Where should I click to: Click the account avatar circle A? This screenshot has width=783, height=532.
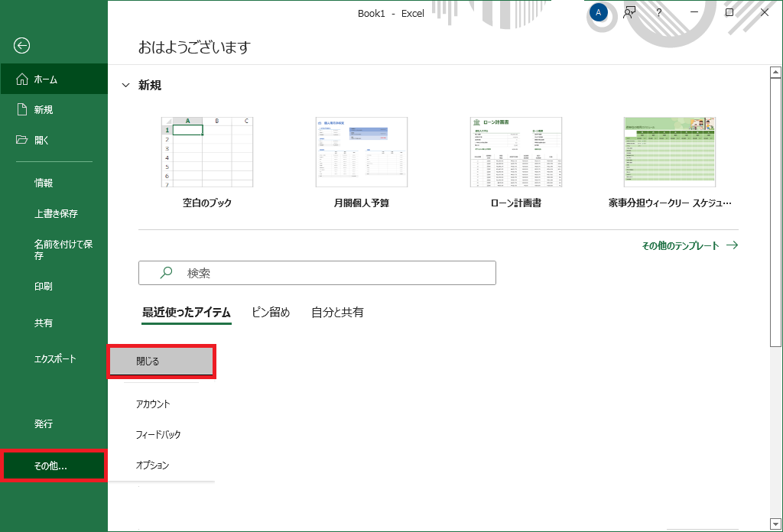click(599, 13)
